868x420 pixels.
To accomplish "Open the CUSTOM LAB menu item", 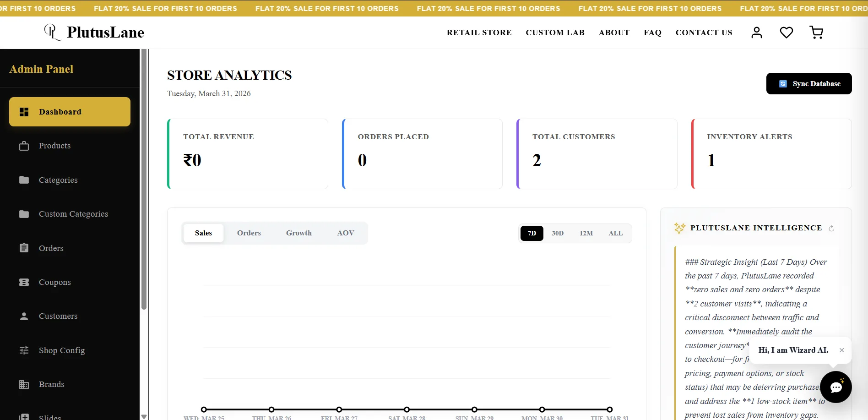I will pyautogui.click(x=555, y=33).
